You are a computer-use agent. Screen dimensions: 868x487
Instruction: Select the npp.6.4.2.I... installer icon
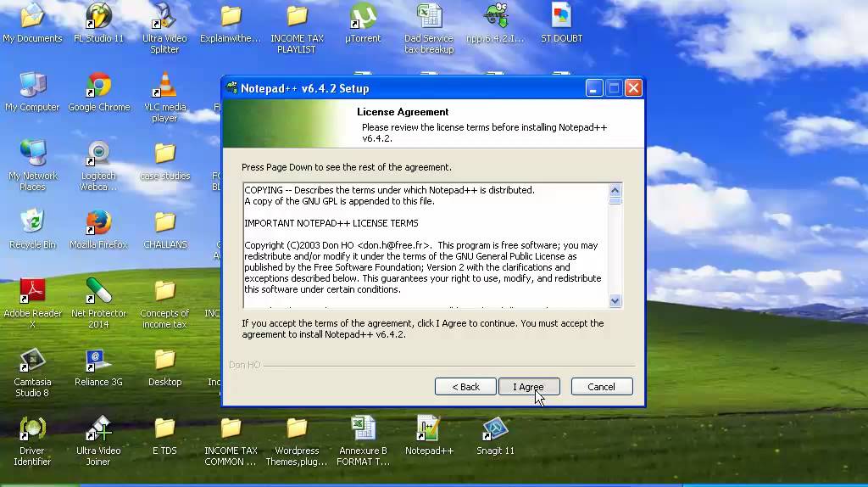pyautogui.click(x=495, y=22)
